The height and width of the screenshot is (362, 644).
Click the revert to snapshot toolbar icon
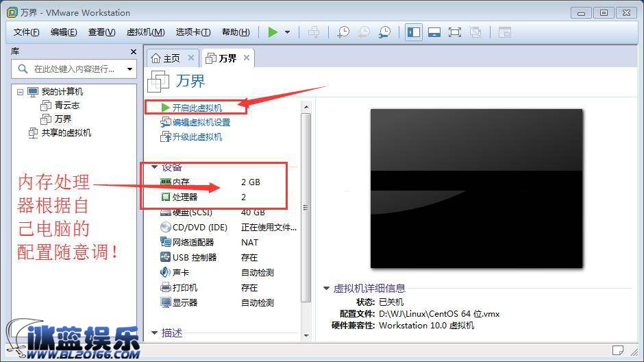coord(364,32)
